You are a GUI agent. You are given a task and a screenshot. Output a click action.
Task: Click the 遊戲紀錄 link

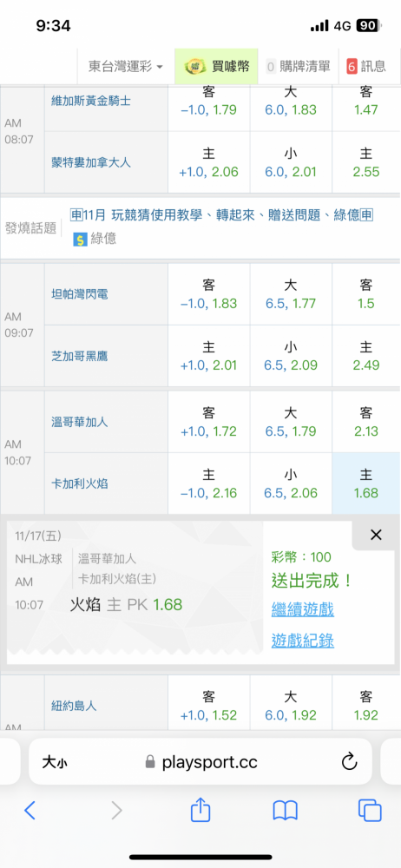tap(302, 641)
